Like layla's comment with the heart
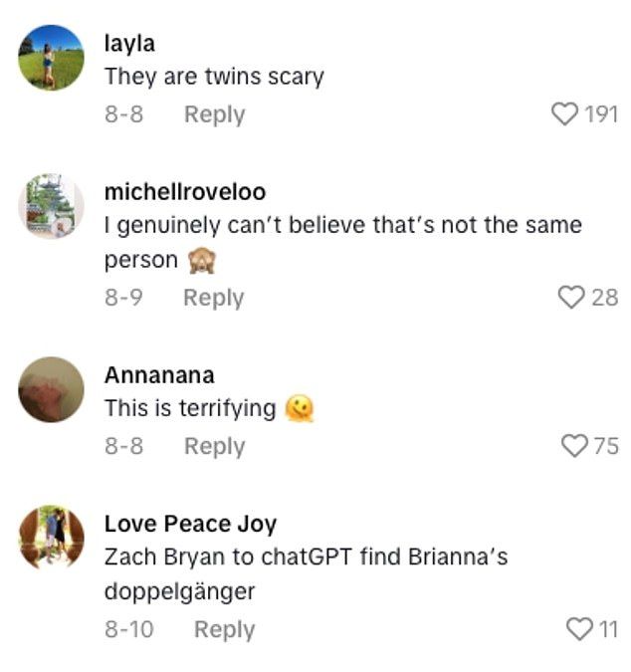 (564, 114)
